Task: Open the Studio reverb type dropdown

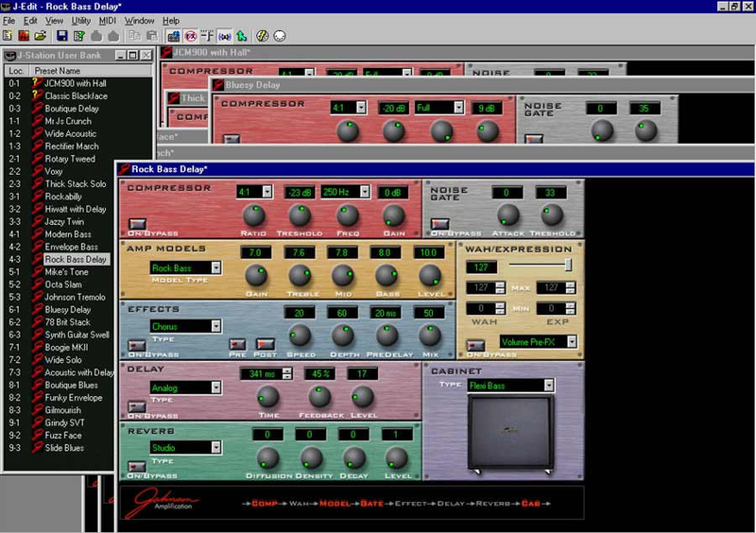Action: click(216, 448)
